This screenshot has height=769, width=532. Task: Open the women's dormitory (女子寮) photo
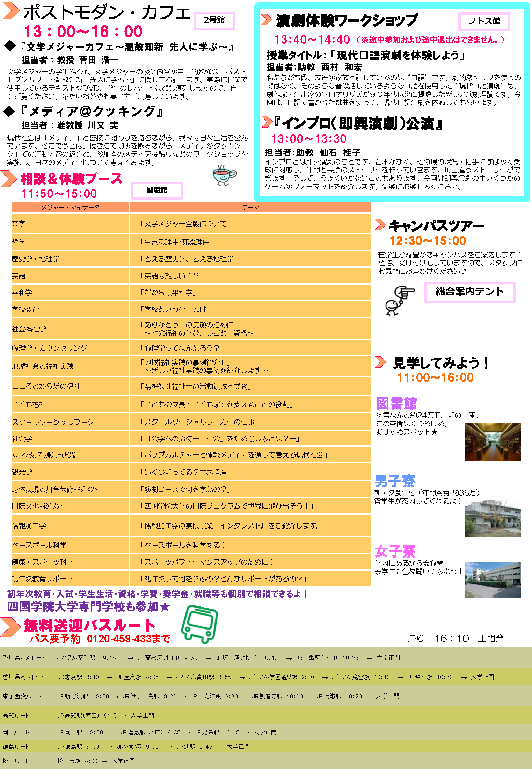(493, 580)
